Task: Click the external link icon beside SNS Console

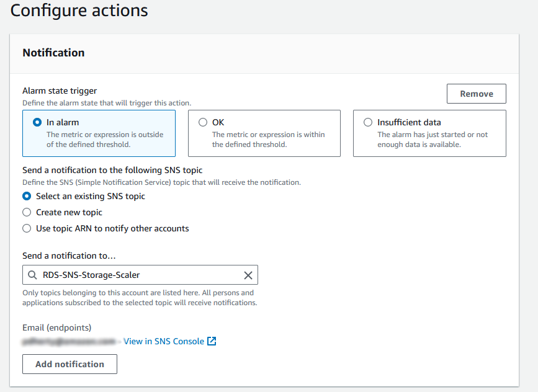Action: (x=210, y=341)
